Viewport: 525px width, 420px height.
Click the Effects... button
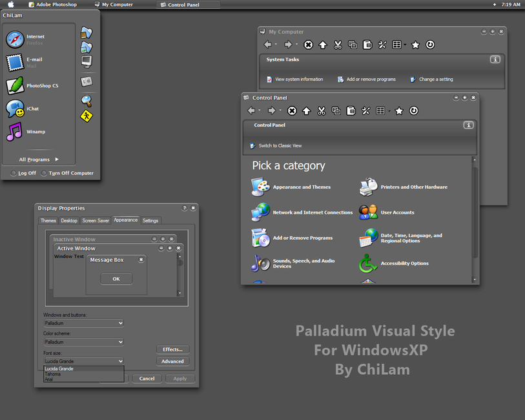tap(173, 350)
